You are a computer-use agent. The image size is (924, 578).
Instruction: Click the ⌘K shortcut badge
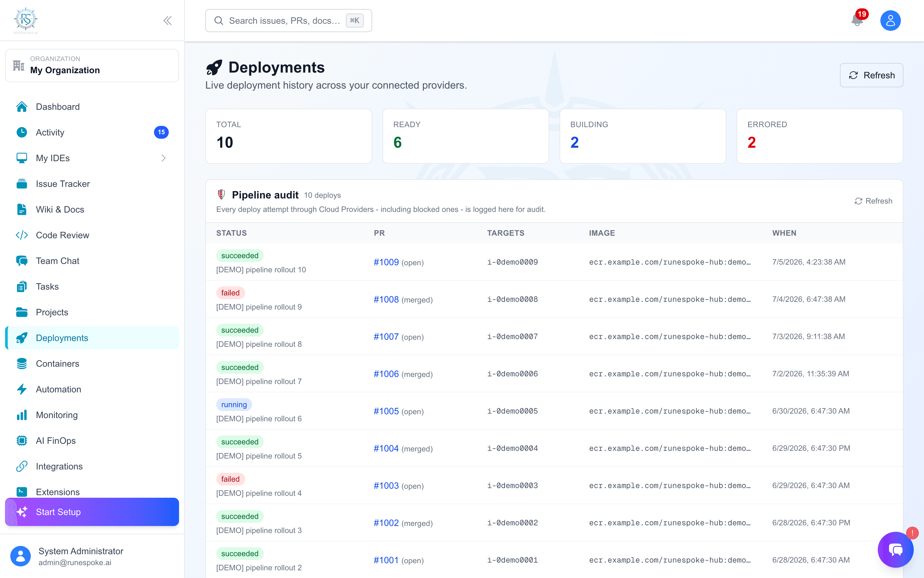tap(354, 21)
